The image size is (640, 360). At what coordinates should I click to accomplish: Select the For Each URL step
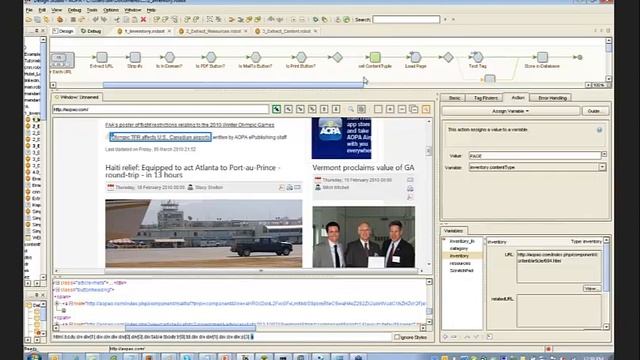tap(62, 60)
